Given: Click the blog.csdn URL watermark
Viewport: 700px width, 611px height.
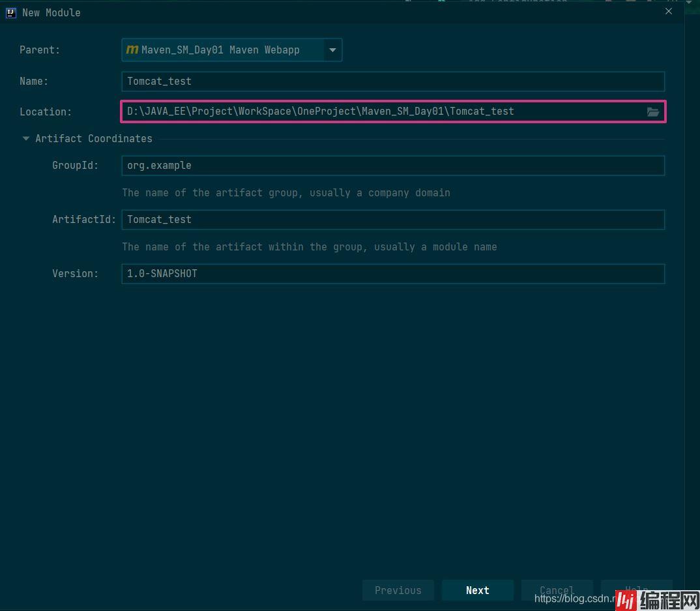Looking at the screenshot, I should click(x=575, y=598).
